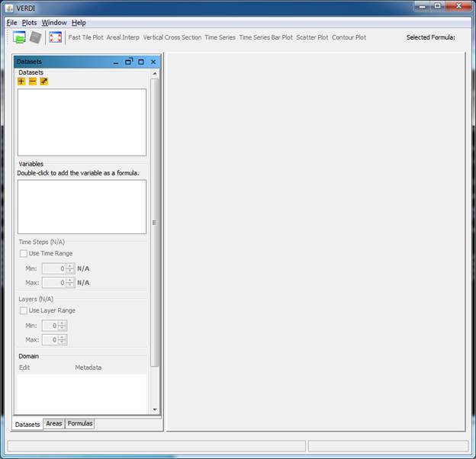
Task: Click the VERDI Java icon in title bar
Action: click(x=9, y=8)
